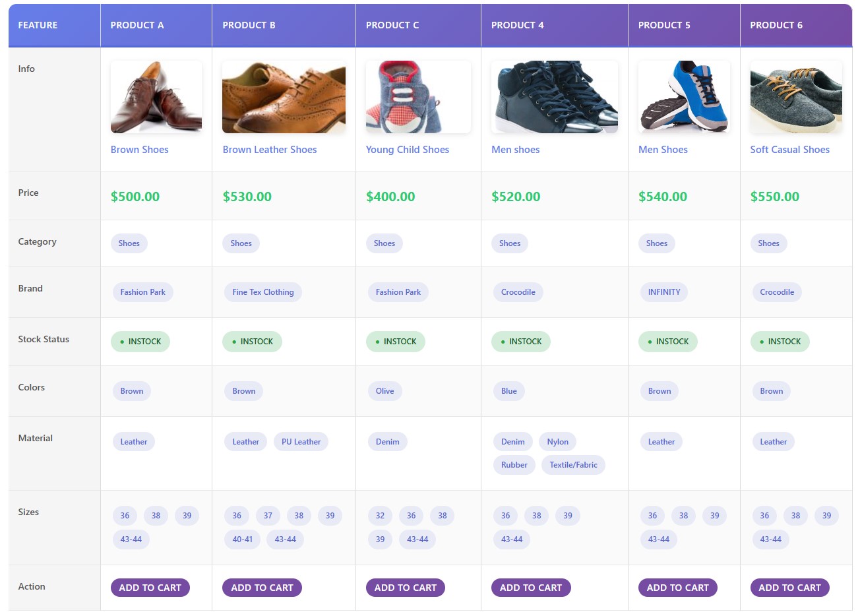Click the Brown Shoes product link
The width and height of the screenshot is (860, 616).
coord(139,150)
